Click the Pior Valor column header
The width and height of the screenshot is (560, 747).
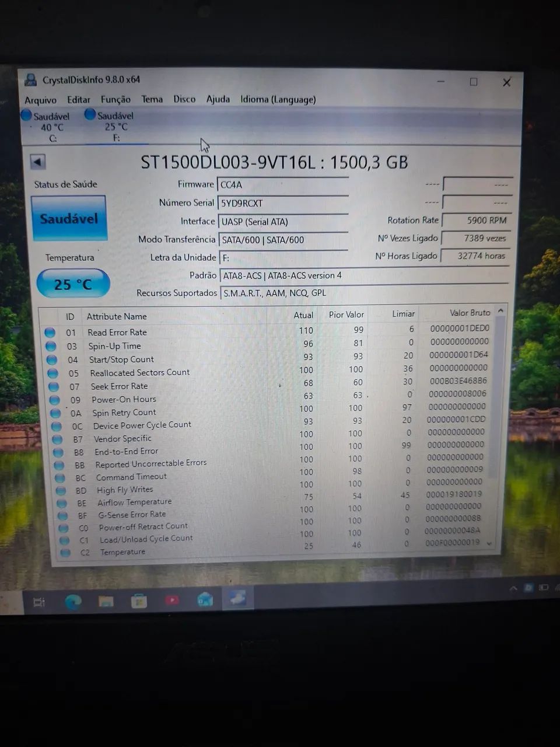point(346,315)
